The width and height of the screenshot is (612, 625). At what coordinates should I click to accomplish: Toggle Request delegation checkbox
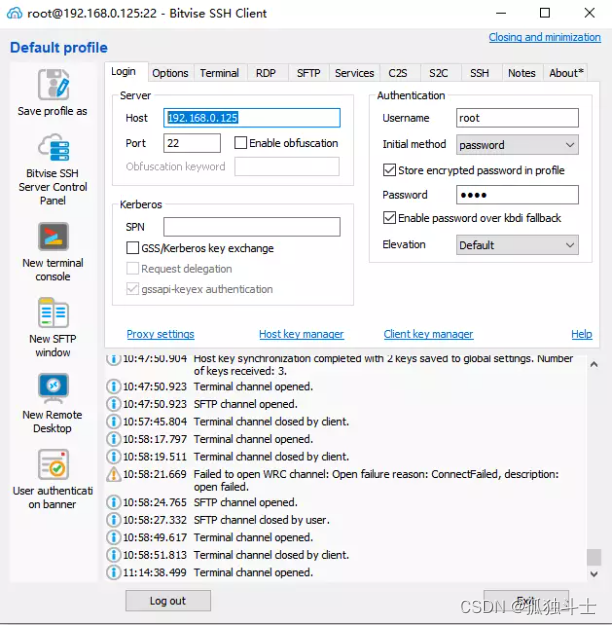pos(132,268)
